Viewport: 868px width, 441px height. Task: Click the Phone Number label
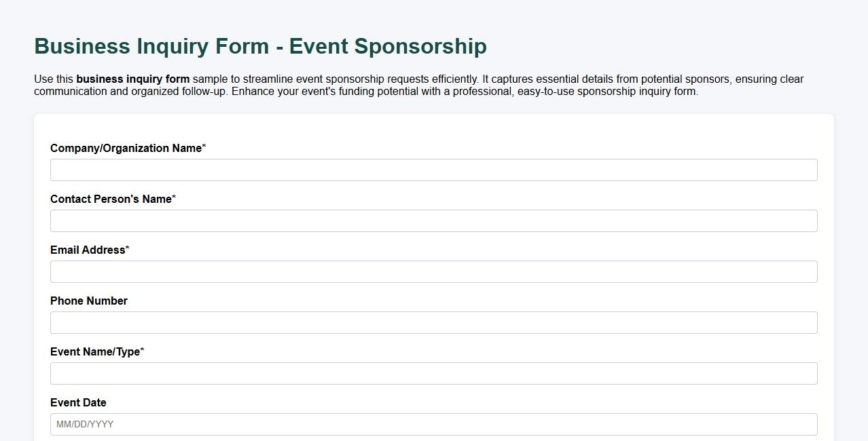(88, 301)
